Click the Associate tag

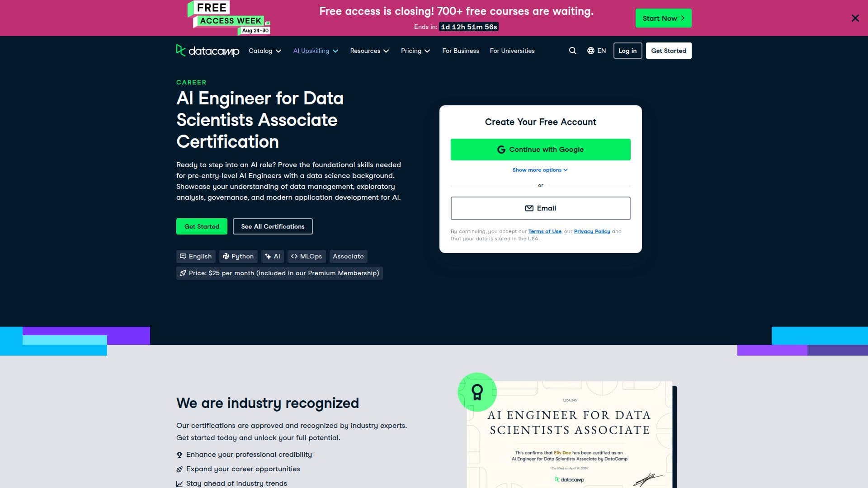pyautogui.click(x=348, y=256)
